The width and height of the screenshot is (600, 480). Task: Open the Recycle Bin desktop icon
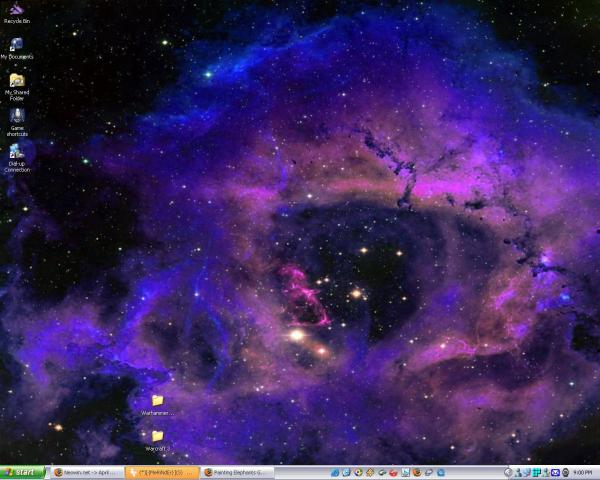coord(16,13)
